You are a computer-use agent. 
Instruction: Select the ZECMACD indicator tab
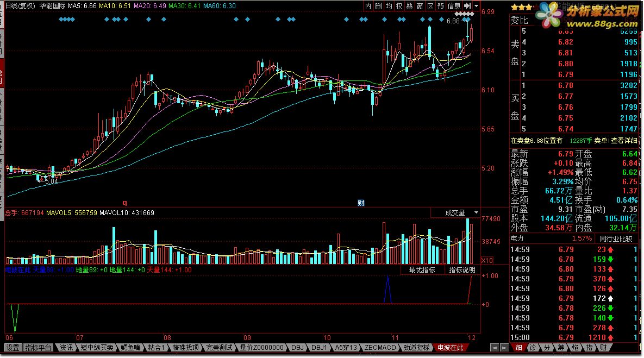tap(380, 348)
